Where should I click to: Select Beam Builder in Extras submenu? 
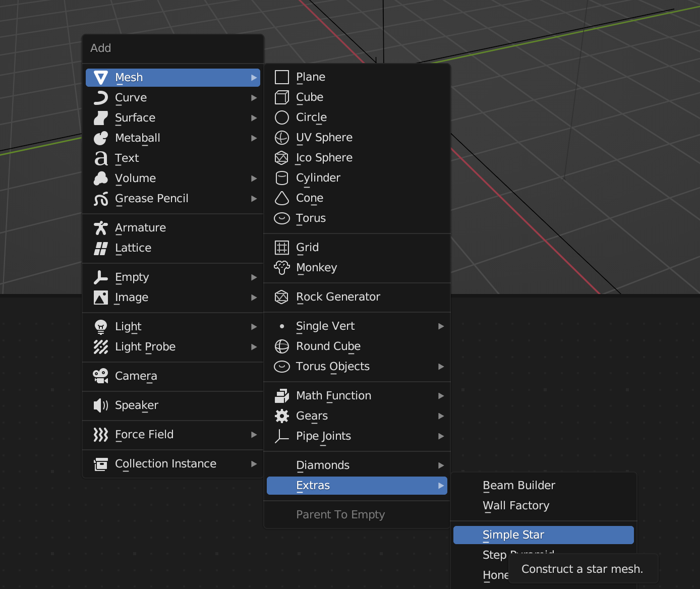(544, 486)
